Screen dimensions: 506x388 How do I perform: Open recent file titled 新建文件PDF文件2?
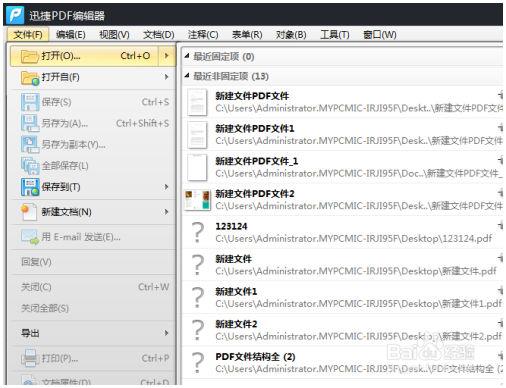pos(255,194)
